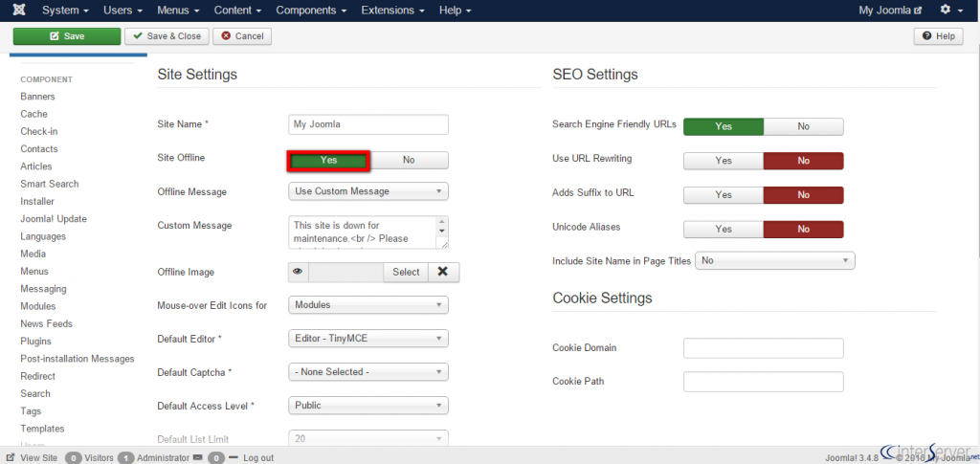Click the Administrator count badge
Screen dimensions: 980x464
click(x=125, y=457)
